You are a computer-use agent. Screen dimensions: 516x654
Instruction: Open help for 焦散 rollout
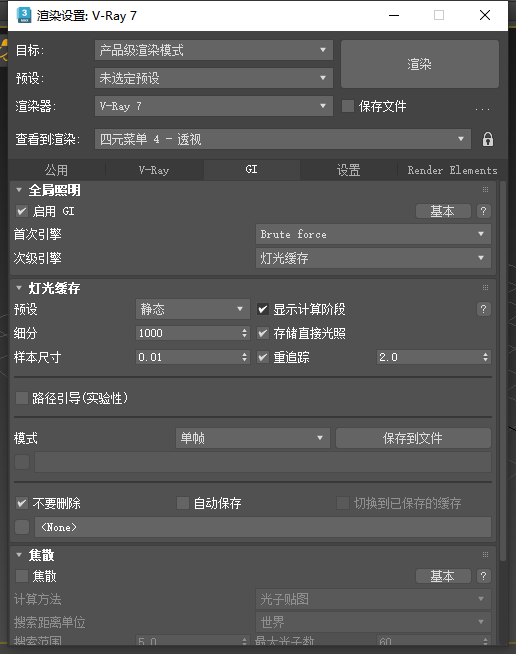483,576
